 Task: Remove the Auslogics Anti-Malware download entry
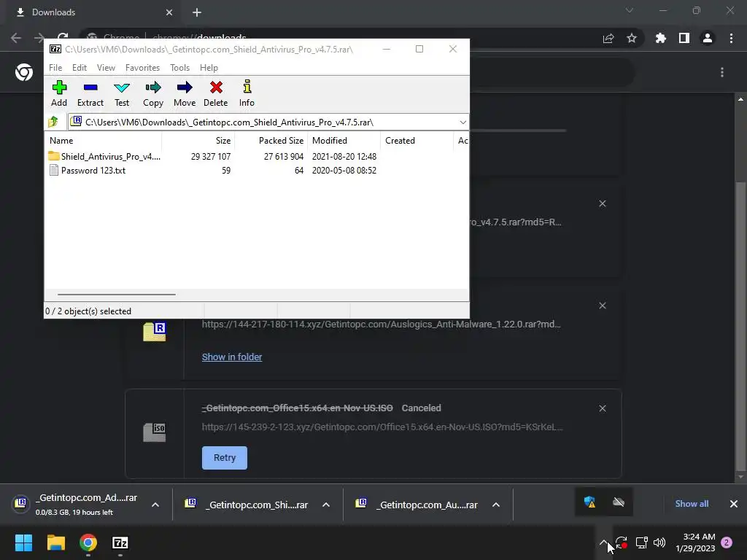click(602, 306)
